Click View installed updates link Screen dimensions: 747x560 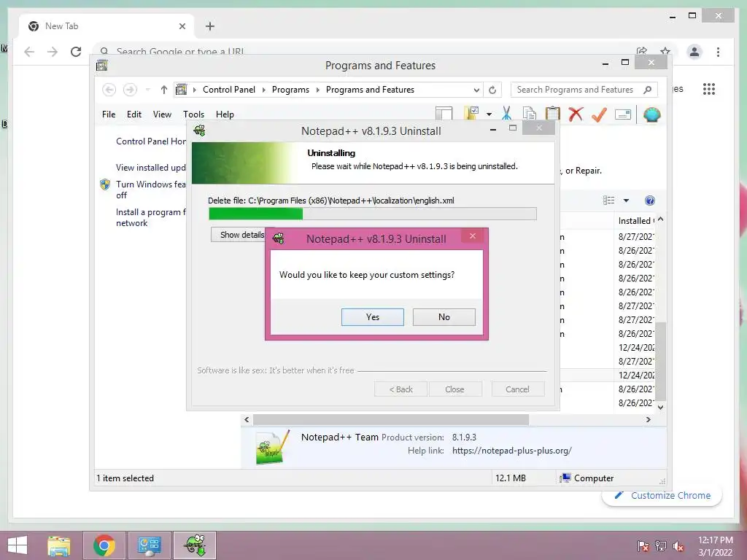coord(151,168)
